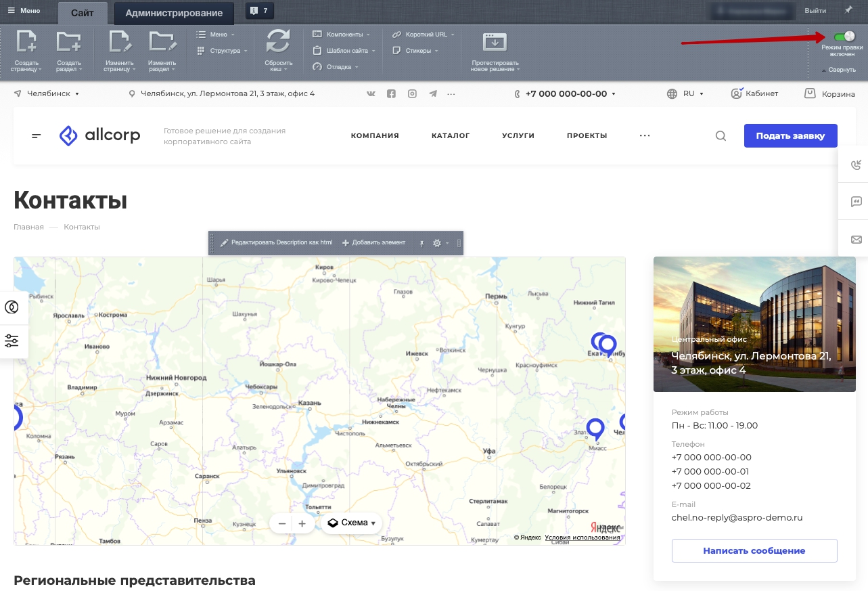Open the Структура dropdown
The width and height of the screenshot is (868, 591).
click(x=222, y=50)
